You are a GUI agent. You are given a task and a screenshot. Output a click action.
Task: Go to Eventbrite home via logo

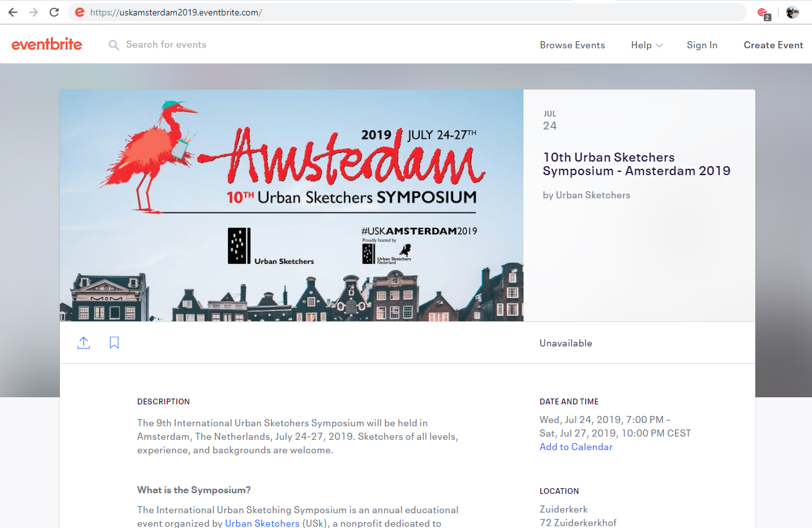[x=46, y=44]
